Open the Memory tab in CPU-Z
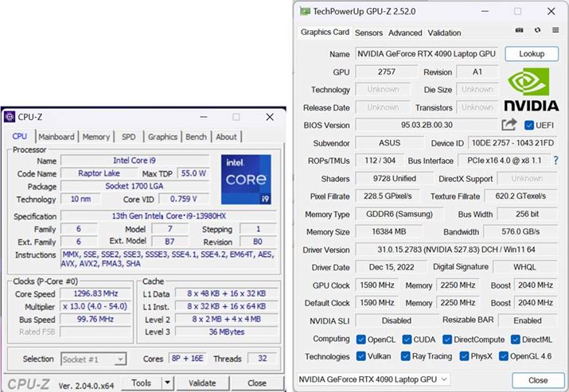Screen dimensions: 569x392 tap(96, 137)
